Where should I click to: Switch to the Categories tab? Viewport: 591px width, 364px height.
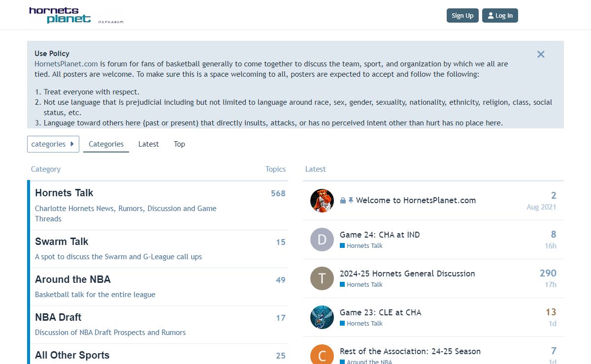point(106,144)
